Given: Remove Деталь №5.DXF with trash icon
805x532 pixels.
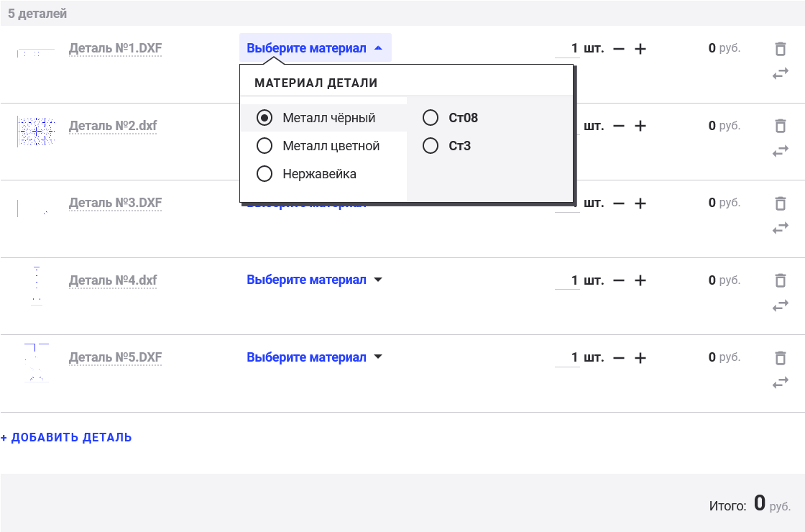Looking at the screenshot, I should click(780, 357).
